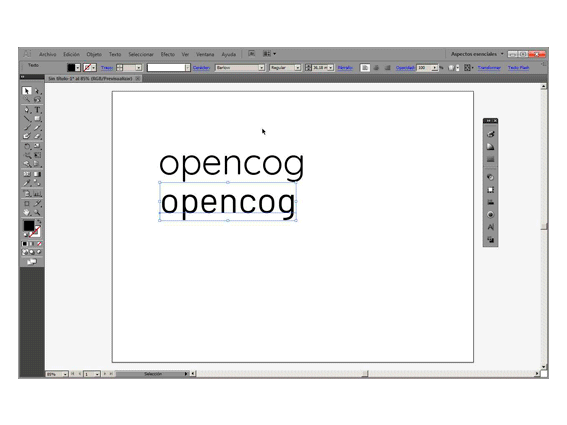Select the Hand tool
The height and width of the screenshot is (425, 567).
click(27, 213)
